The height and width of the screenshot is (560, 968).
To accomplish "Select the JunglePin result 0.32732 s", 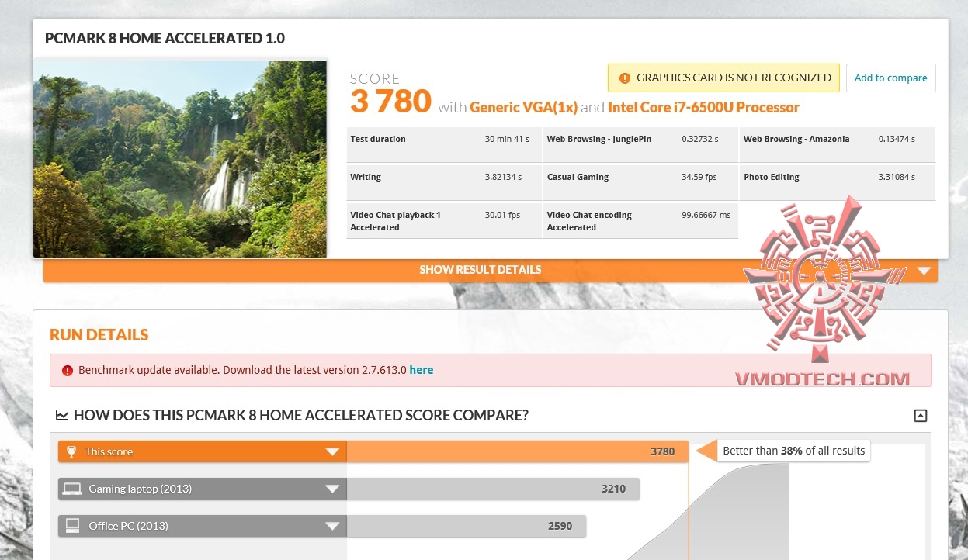I will click(x=700, y=139).
